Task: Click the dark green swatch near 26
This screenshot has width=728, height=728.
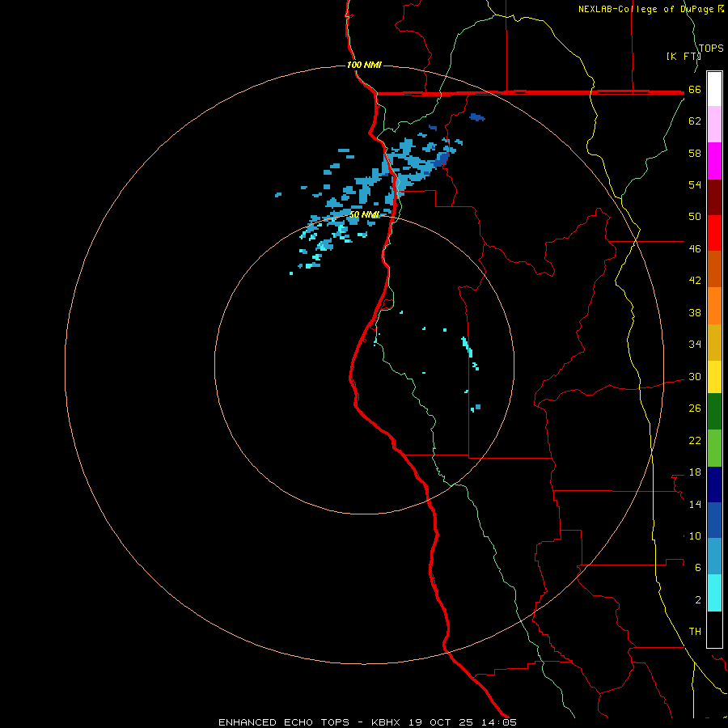Action: (x=714, y=412)
